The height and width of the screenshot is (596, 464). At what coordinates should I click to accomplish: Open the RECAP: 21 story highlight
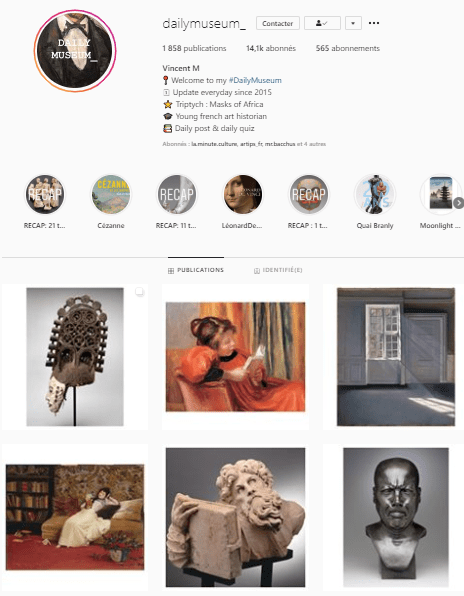45,194
